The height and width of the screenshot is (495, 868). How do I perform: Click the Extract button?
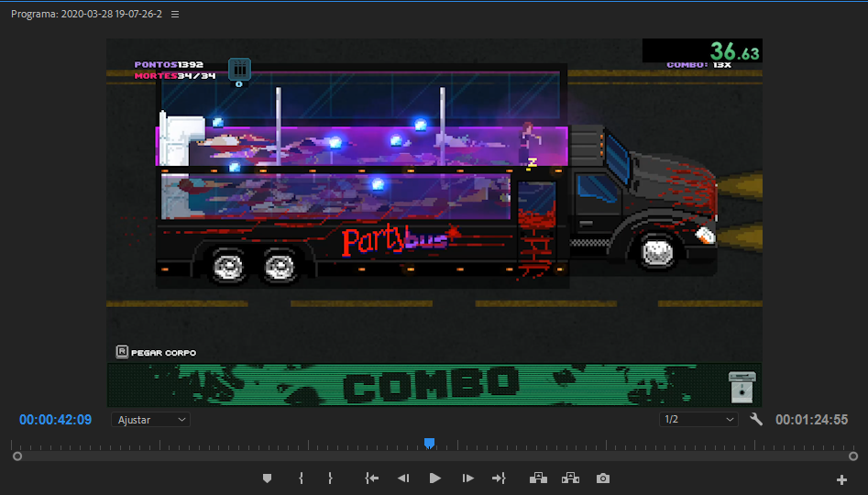570,478
